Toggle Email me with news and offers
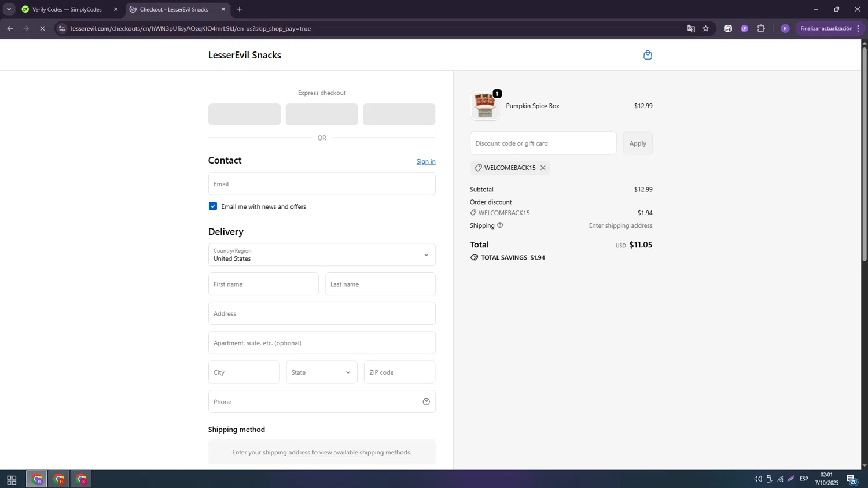 click(x=213, y=206)
